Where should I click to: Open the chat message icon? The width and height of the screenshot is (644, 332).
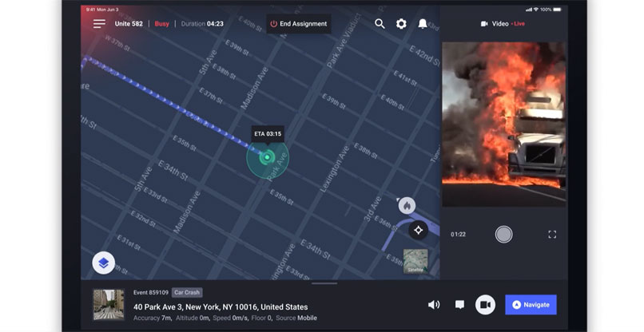[x=459, y=305]
